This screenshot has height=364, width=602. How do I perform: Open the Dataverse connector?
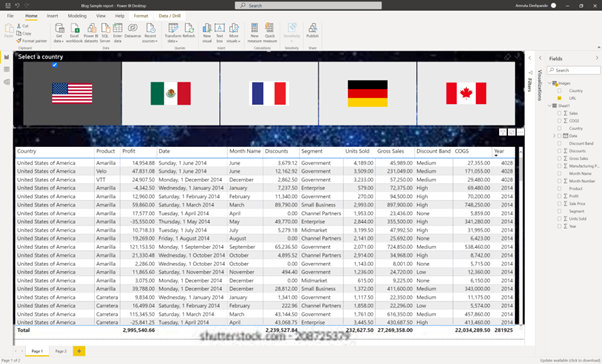(132, 31)
